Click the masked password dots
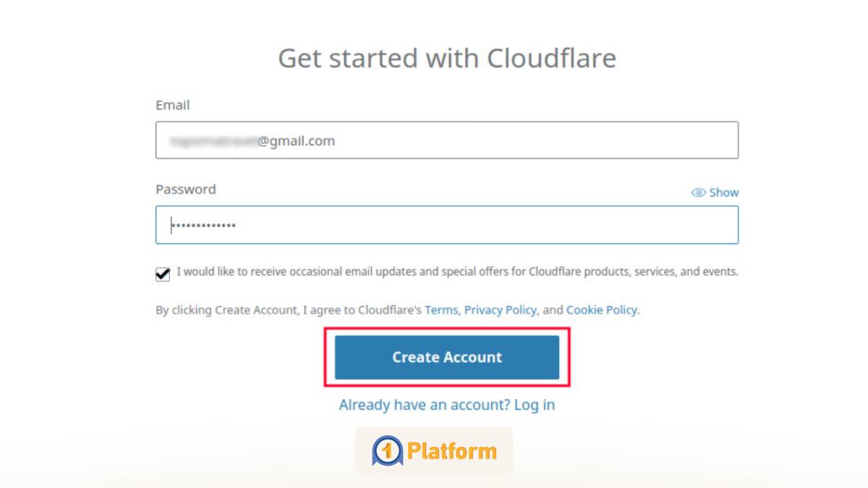This screenshot has width=868, height=488. tap(203, 226)
